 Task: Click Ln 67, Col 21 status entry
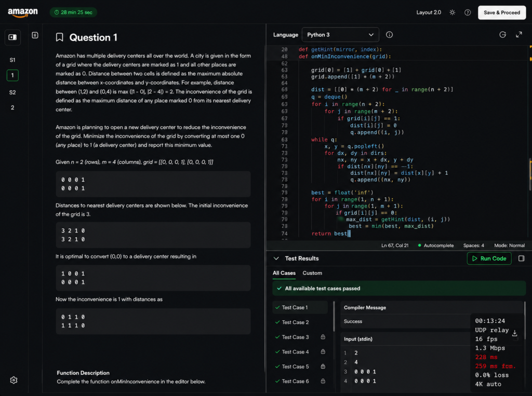[395, 245]
